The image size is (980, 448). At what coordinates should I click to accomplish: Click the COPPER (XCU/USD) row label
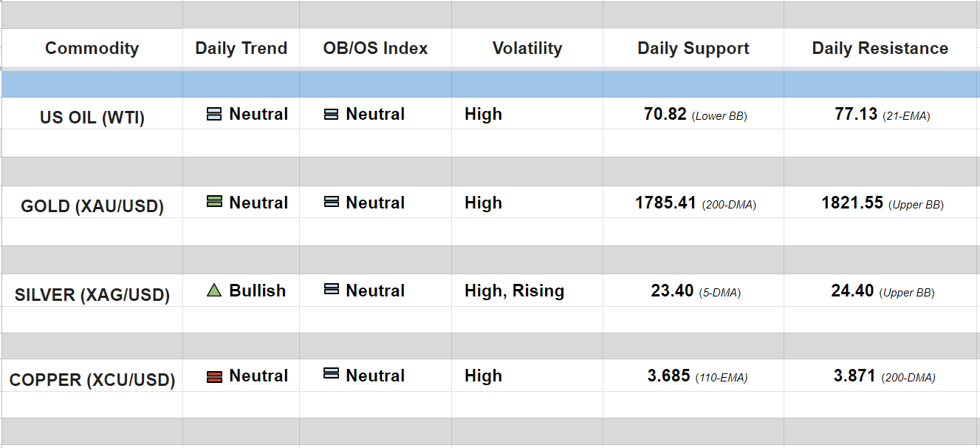(92, 381)
